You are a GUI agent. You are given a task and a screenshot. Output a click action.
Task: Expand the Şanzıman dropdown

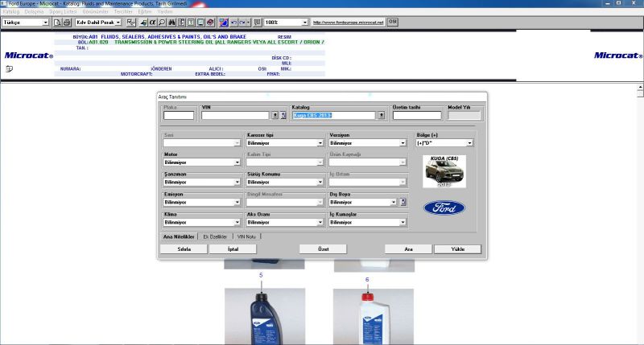237,182
